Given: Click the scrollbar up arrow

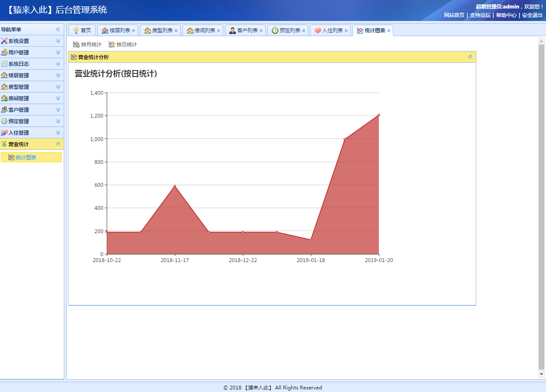Looking at the screenshot, I should (541, 41).
